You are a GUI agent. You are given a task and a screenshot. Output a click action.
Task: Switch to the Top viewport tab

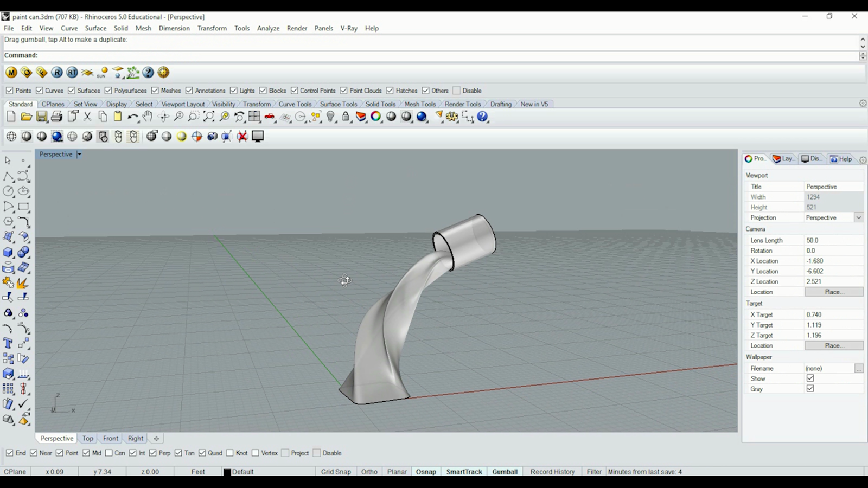(87, 438)
